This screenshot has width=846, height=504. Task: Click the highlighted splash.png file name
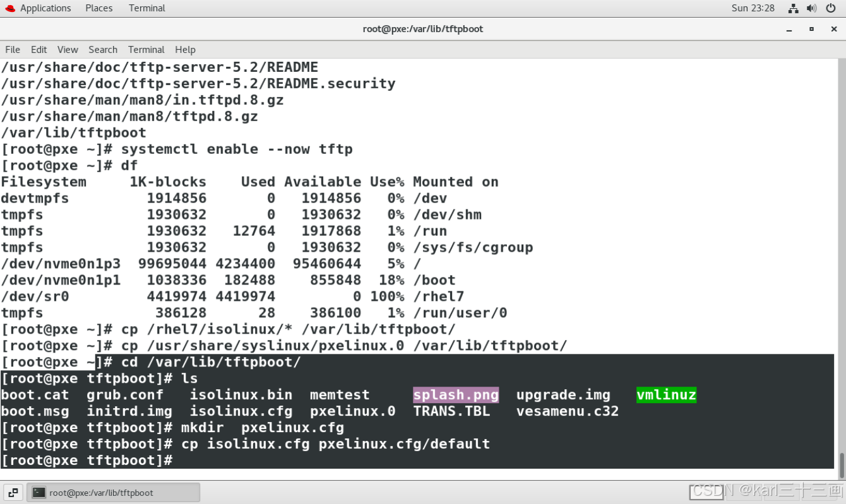click(456, 395)
